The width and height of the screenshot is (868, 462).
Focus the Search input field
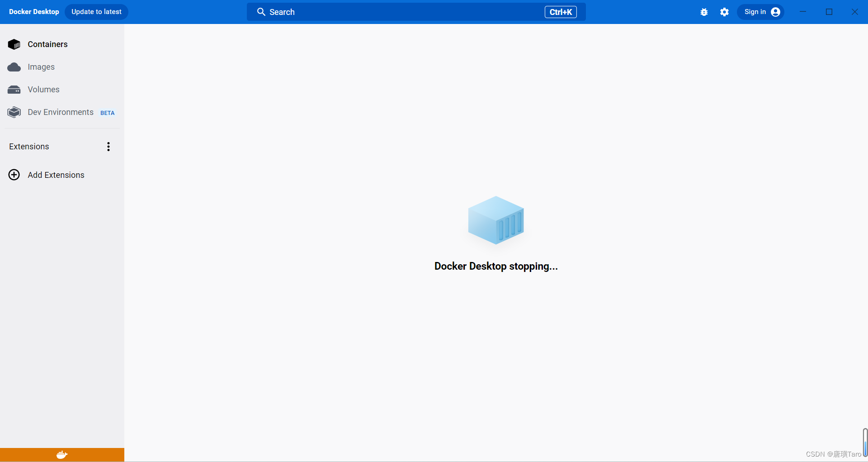tap(416, 12)
